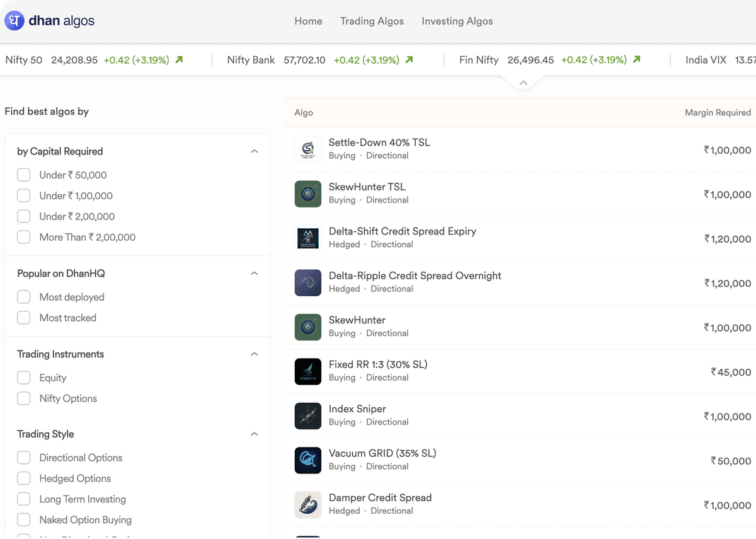Click the India VIX ticker label
This screenshot has height=539, width=756.
(x=706, y=60)
